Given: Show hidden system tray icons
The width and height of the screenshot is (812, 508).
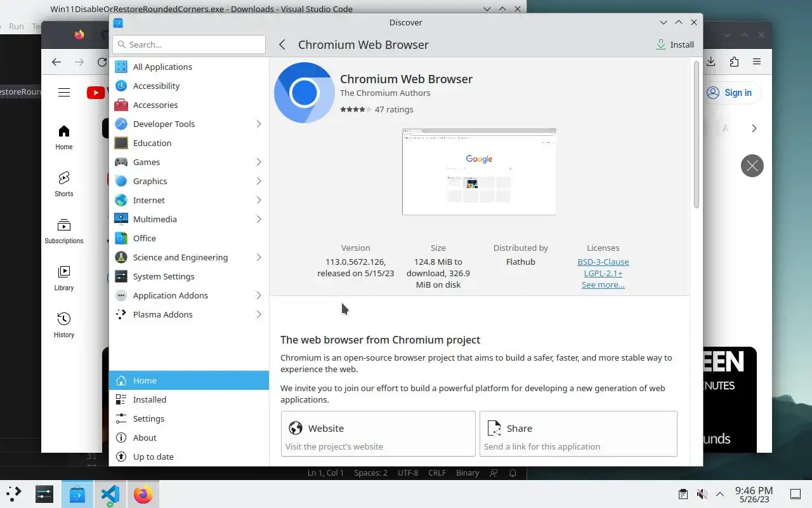Looking at the screenshot, I should 720,494.
